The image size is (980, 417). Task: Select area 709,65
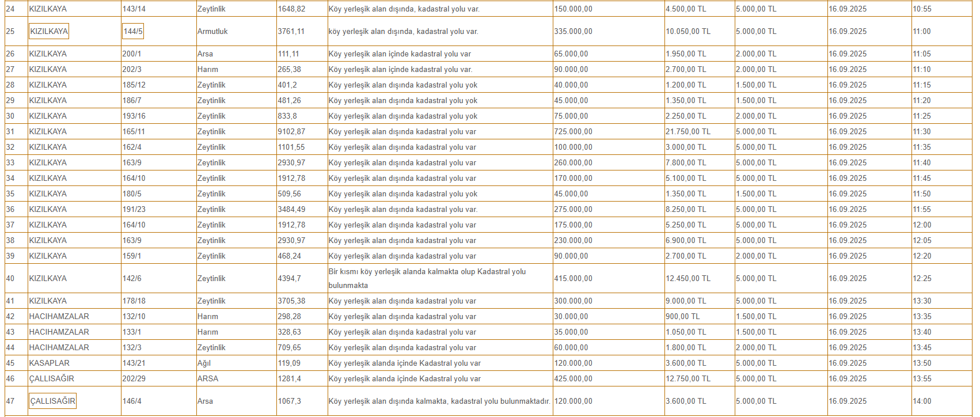click(290, 347)
